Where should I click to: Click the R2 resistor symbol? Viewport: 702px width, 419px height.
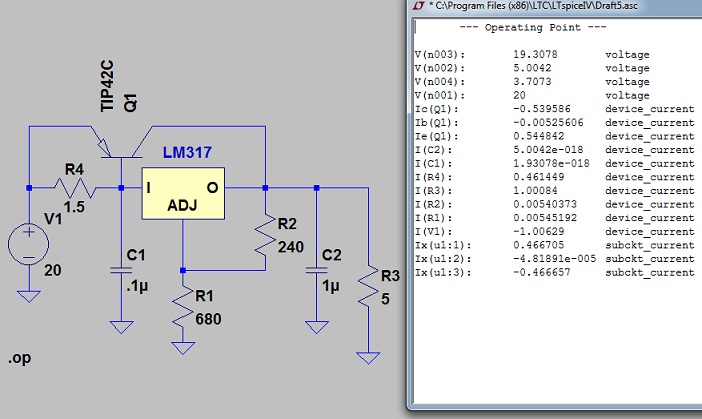pos(266,235)
